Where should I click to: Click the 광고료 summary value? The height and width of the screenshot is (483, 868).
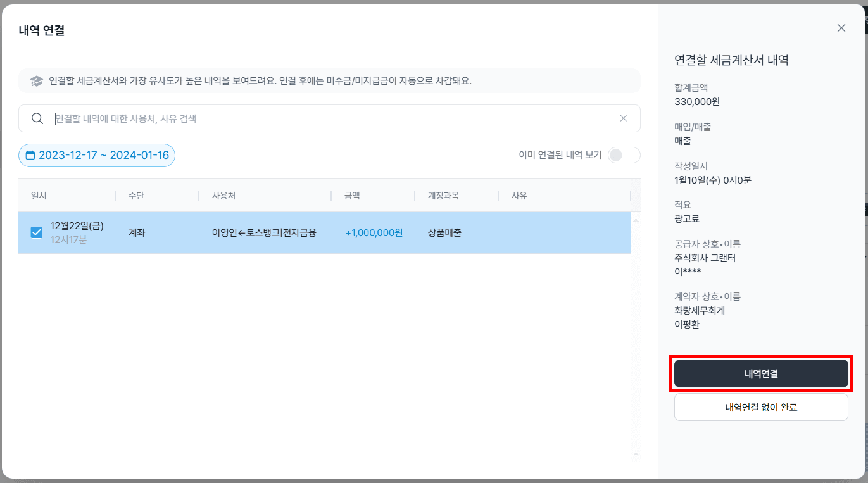[x=688, y=218]
